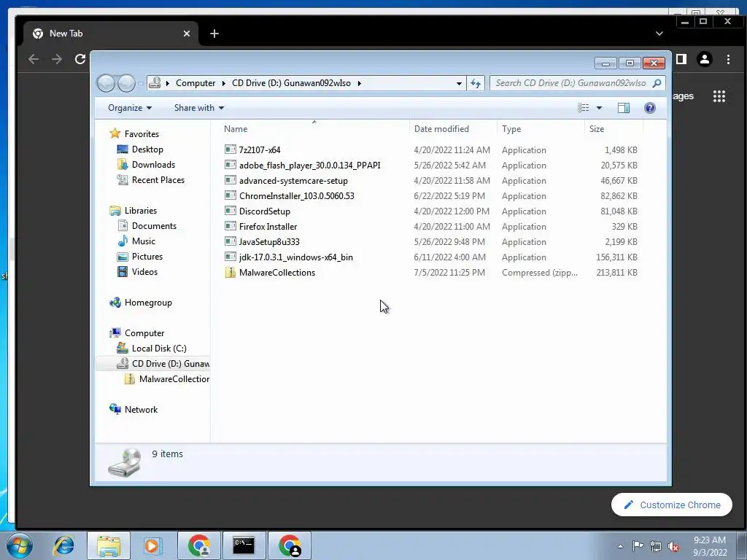Viewport: 747px width, 560px height.
Task: Open Chrome tab search chevron
Action: 659,34
